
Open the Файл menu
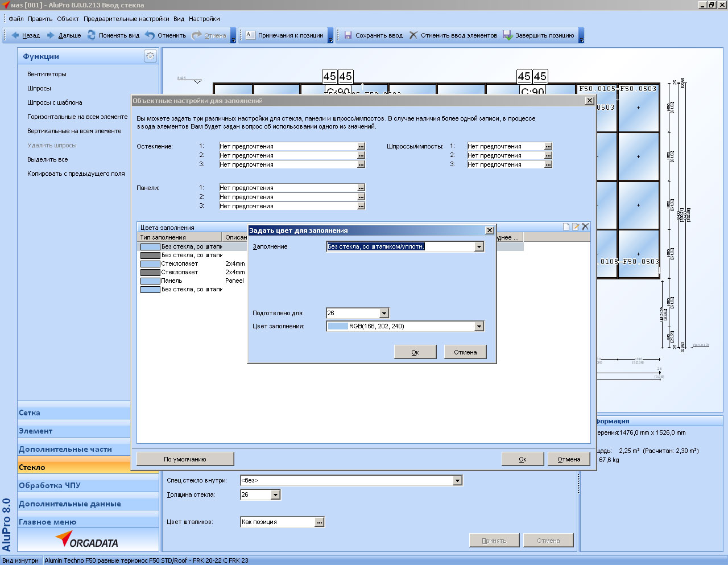(16, 19)
